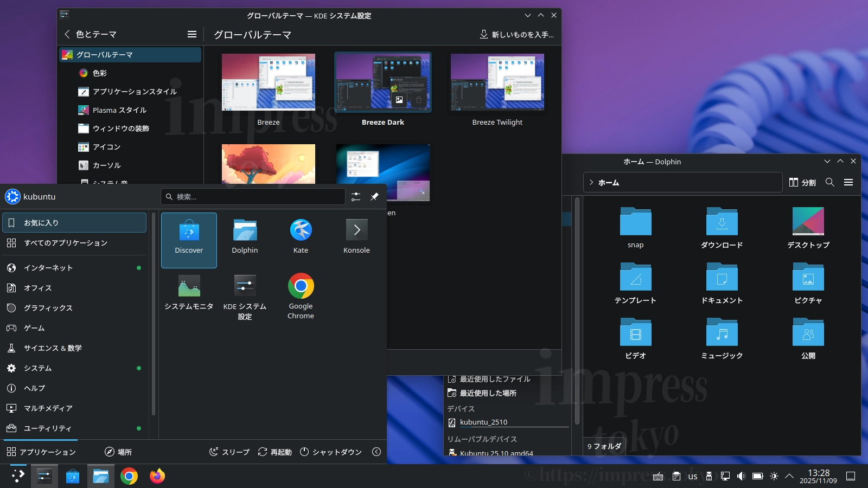Open KDE システム設定 from launcher favorites
This screenshot has width=868, height=488.
coord(245,297)
